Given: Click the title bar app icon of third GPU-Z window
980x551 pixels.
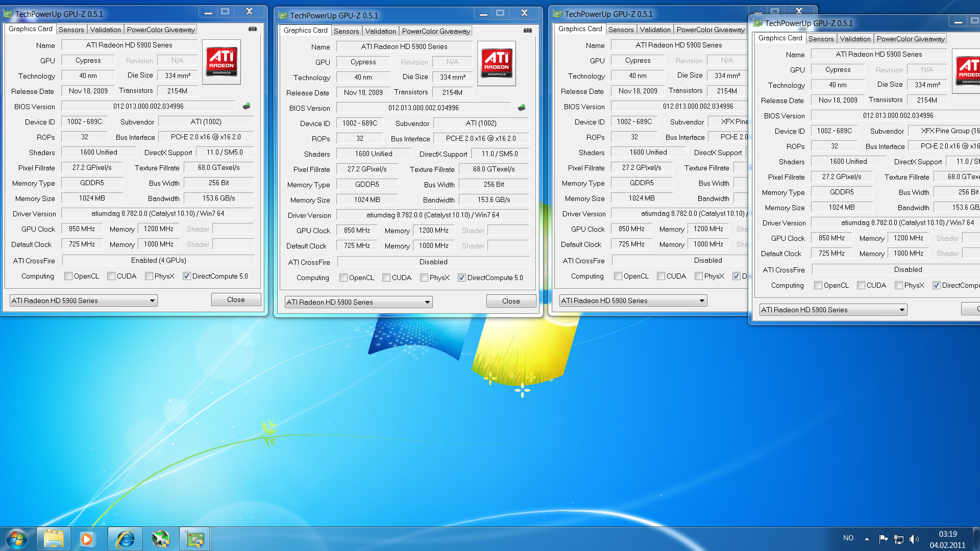Looking at the screenshot, I should (x=557, y=14).
